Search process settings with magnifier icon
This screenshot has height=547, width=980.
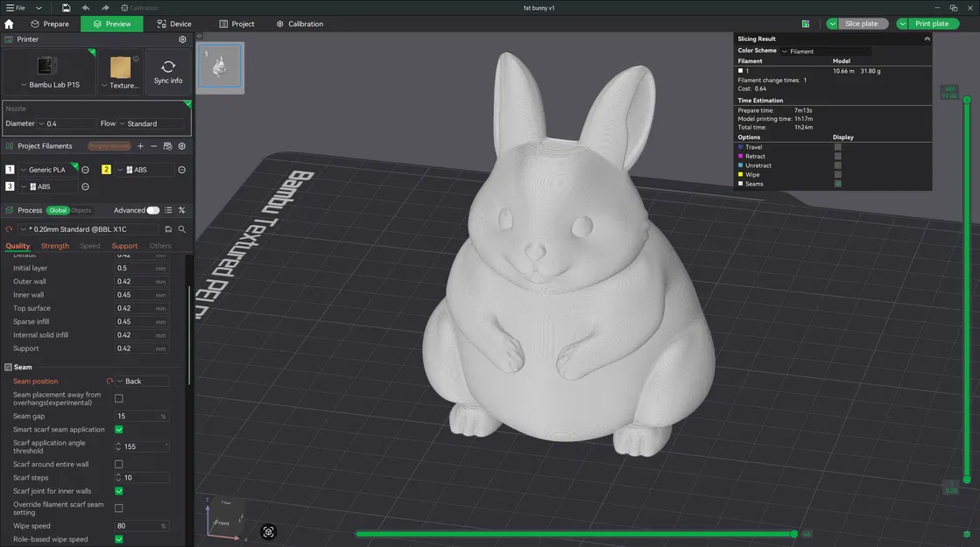point(181,228)
